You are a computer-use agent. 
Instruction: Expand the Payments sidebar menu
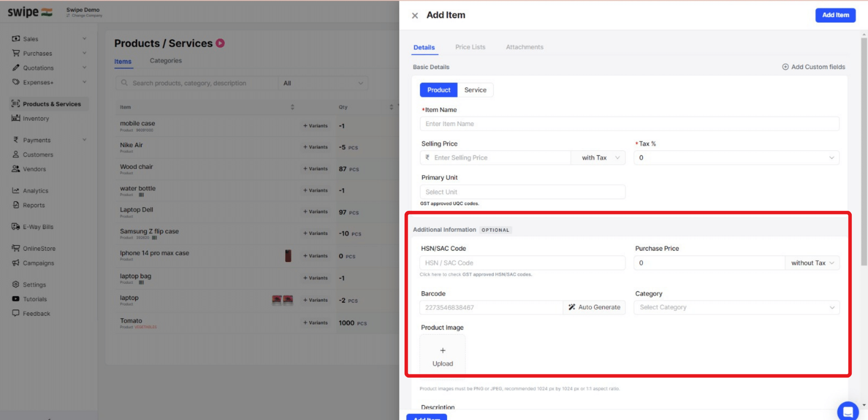click(x=36, y=140)
